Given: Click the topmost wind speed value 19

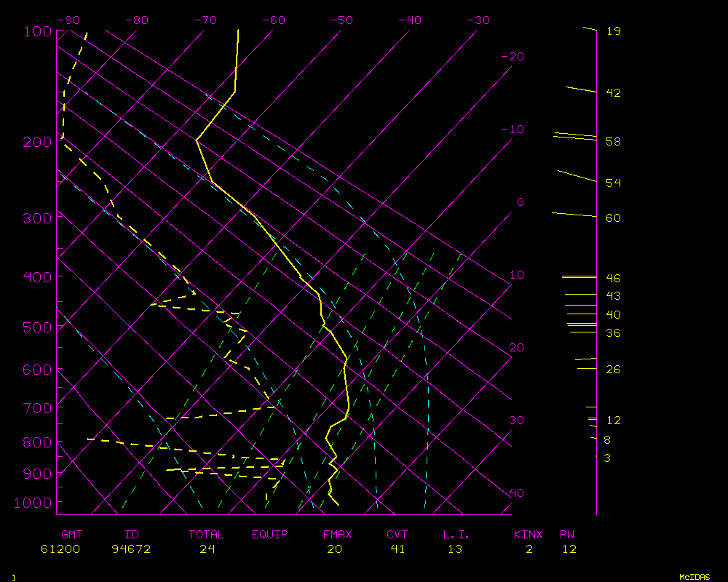Looking at the screenshot, I should tap(613, 31).
